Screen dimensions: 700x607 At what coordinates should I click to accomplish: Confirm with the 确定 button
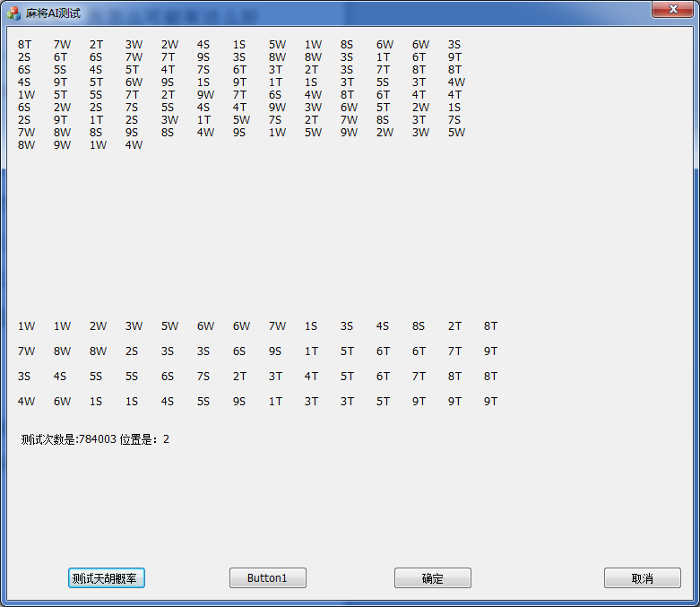click(x=433, y=578)
